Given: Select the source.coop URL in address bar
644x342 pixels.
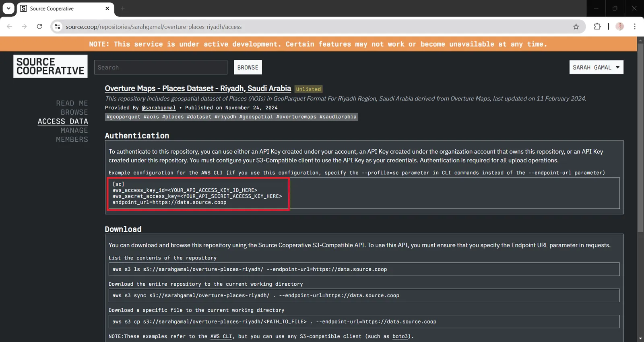Looking at the screenshot, I should 153,27.
